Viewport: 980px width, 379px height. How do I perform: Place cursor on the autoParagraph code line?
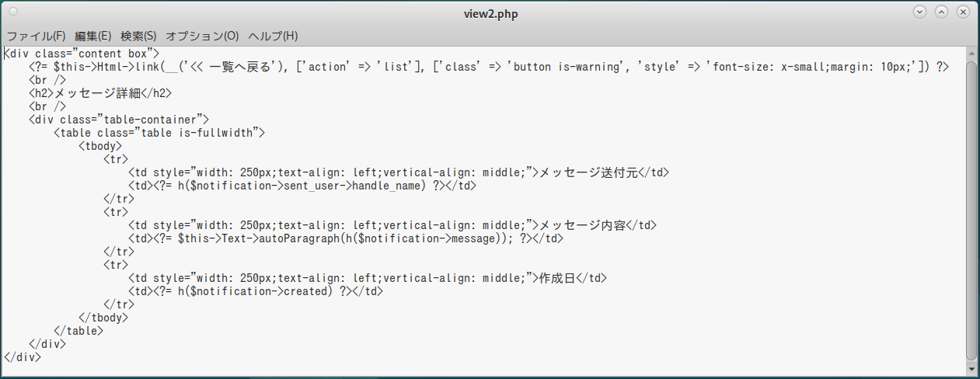point(345,238)
